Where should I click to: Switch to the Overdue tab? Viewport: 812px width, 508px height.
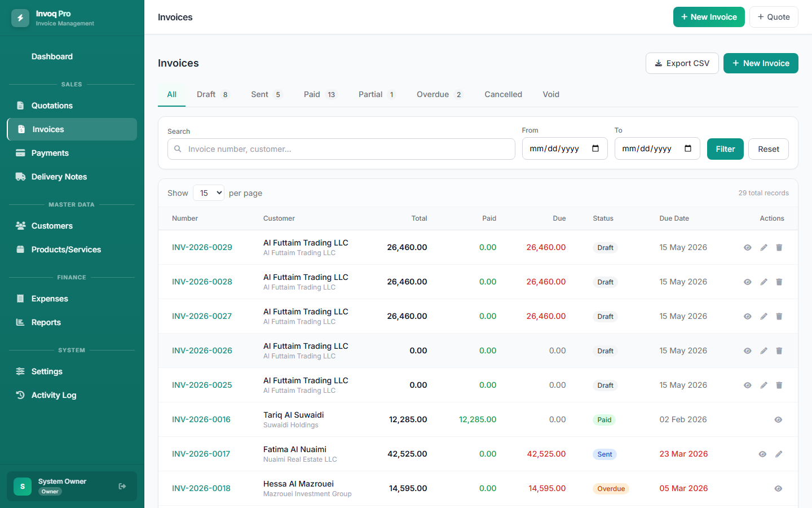point(440,94)
